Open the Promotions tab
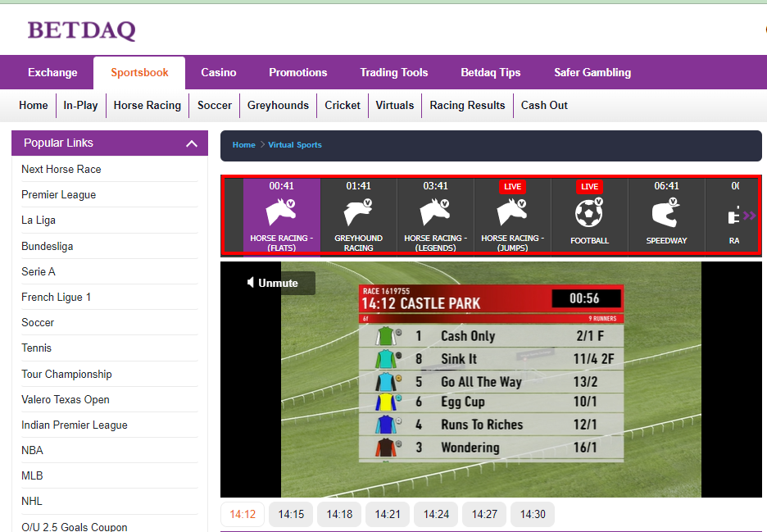767x532 pixels. pos(298,72)
